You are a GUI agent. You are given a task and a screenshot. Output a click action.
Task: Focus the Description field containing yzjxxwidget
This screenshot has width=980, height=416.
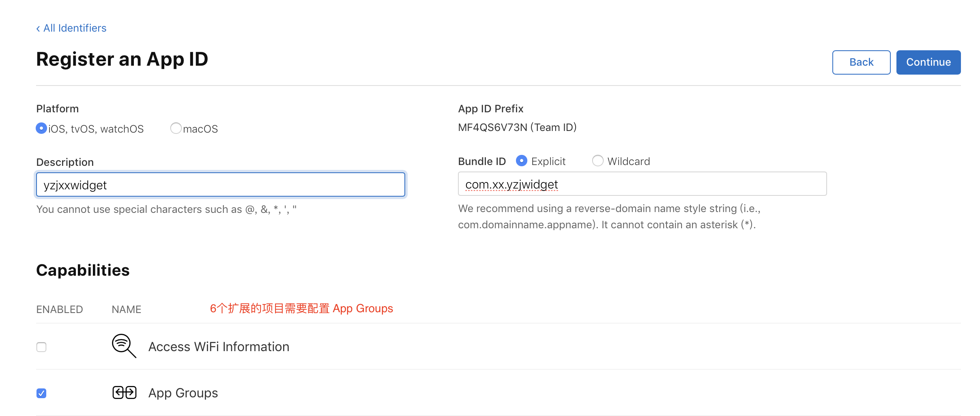click(x=221, y=185)
